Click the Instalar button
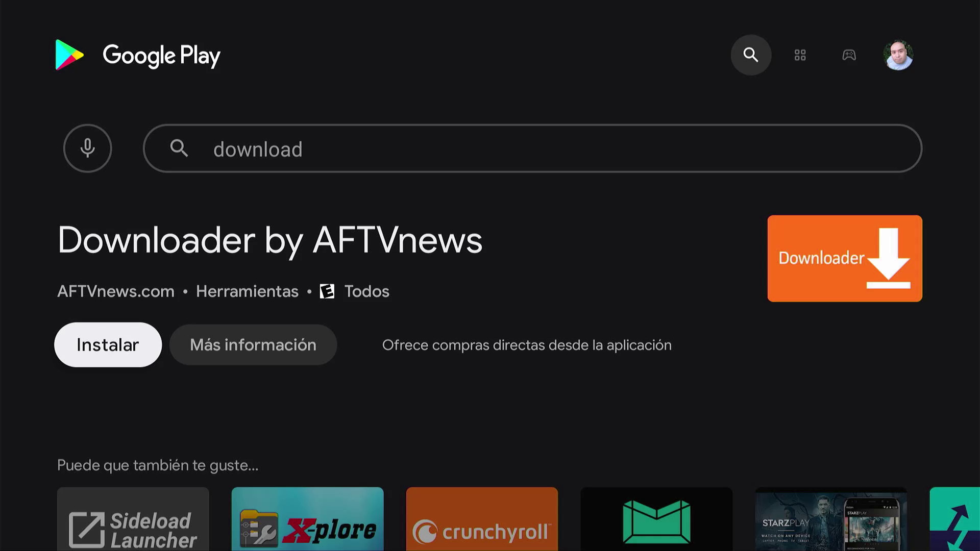Viewport: 980px width, 551px height. click(x=108, y=345)
